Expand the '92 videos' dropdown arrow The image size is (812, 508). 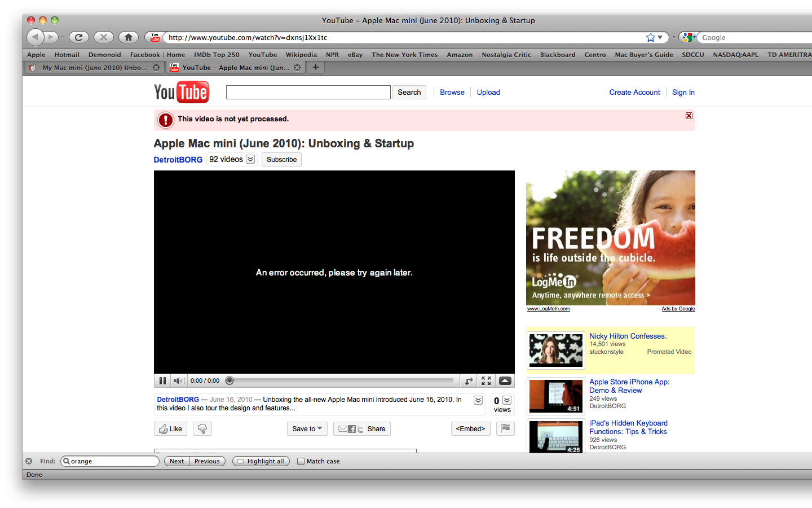[x=250, y=159]
